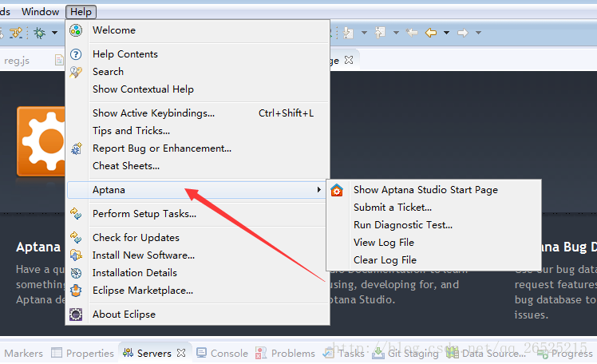Open the forward history dropdown arrow

pyautogui.click(x=478, y=33)
